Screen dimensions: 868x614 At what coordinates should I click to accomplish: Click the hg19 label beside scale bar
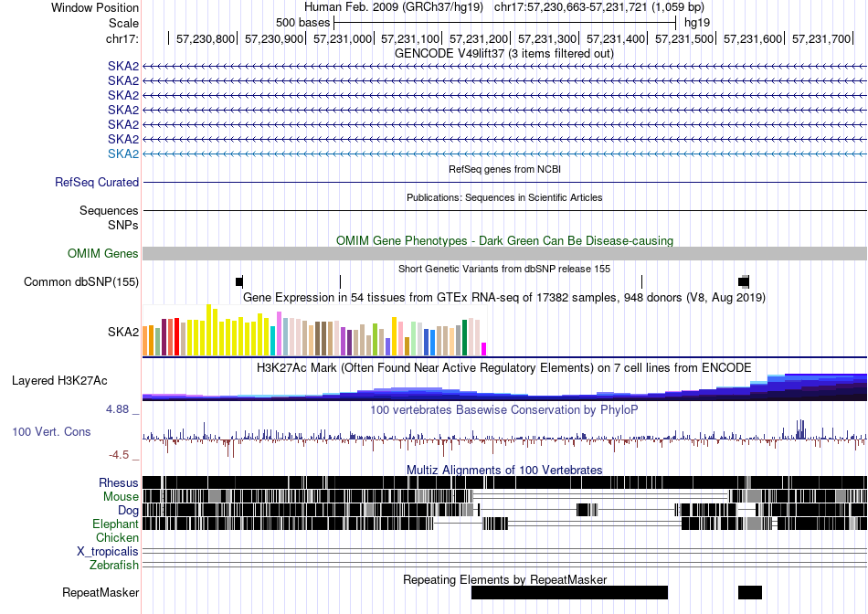click(x=697, y=23)
